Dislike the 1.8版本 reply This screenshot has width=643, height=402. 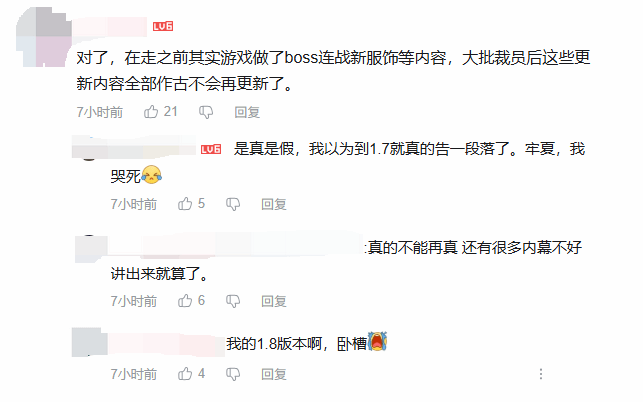(x=233, y=374)
